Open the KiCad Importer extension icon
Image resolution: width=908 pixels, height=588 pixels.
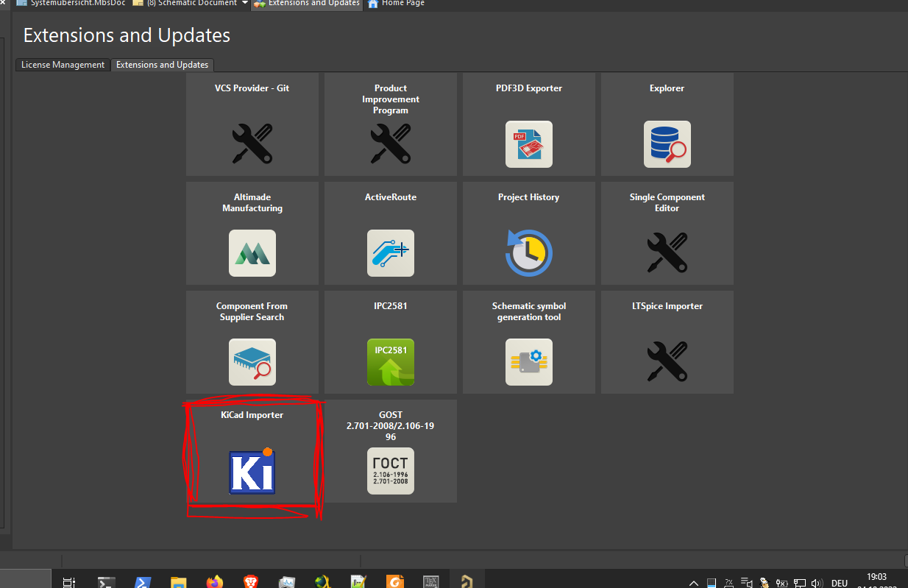(x=252, y=471)
